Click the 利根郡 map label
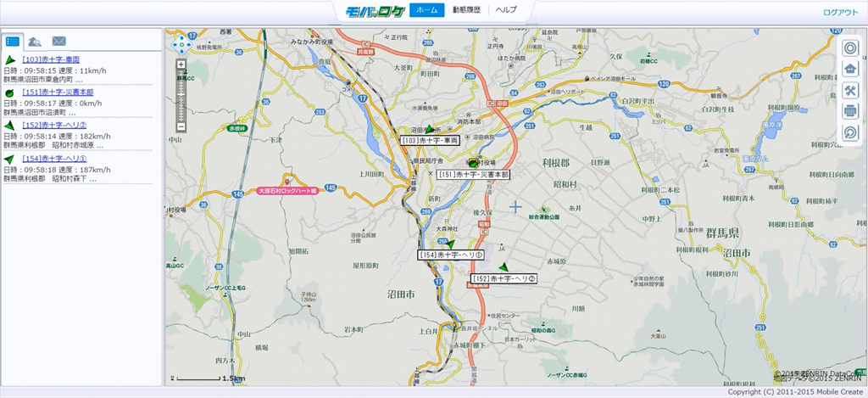The height and width of the screenshot is (398, 868). pyautogui.click(x=555, y=162)
